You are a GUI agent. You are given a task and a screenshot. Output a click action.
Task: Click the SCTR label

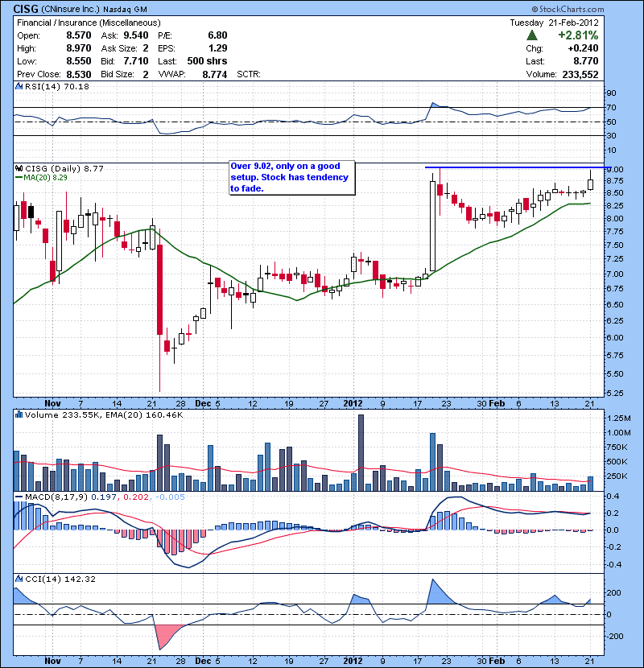[249, 74]
